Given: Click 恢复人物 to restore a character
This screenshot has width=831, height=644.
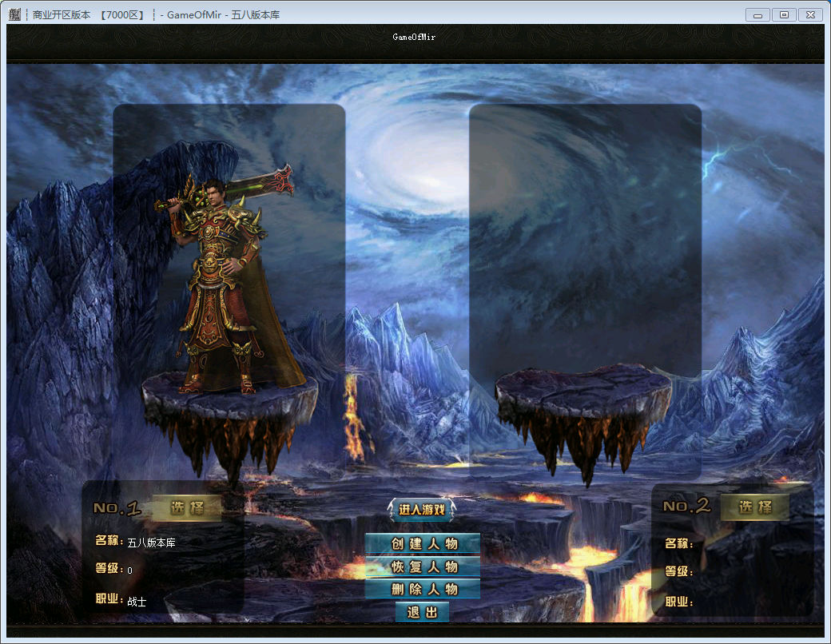Looking at the screenshot, I should point(423,566).
